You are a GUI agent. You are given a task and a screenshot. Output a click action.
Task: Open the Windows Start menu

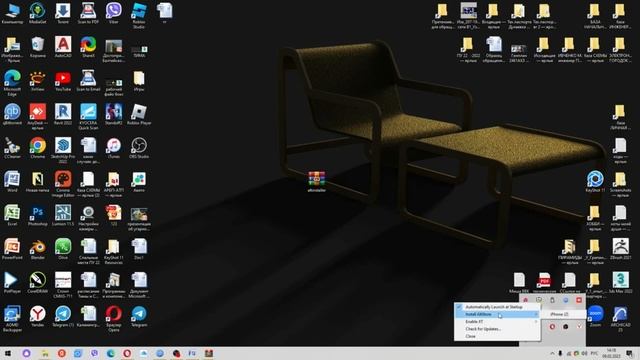pos(8,353)
